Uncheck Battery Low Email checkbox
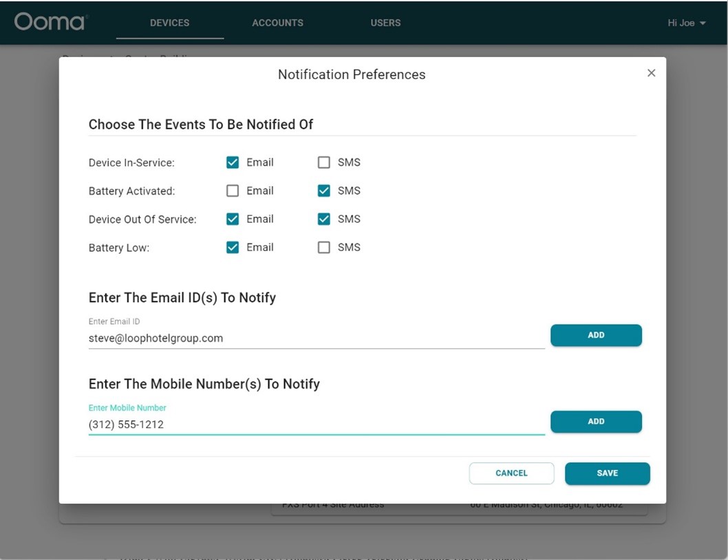This screenshot has width=728, height=560. pyautogui.click(x=233, y=247)
